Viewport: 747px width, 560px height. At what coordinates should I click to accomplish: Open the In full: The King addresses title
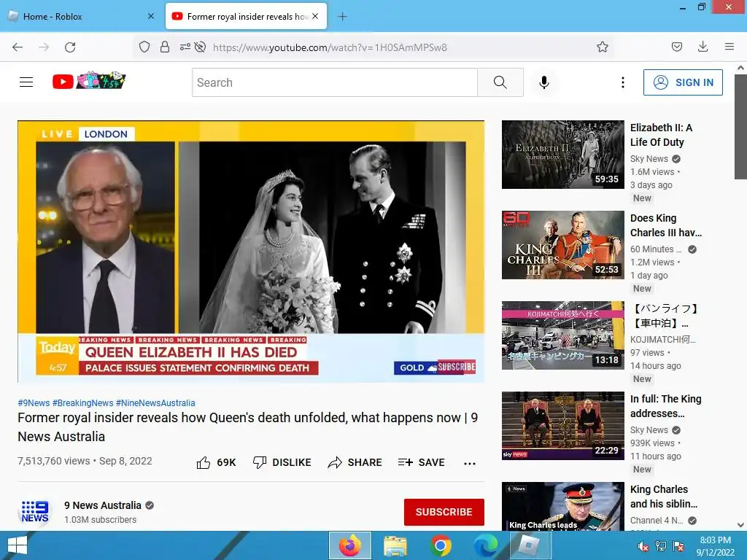(x=665, y=406)
